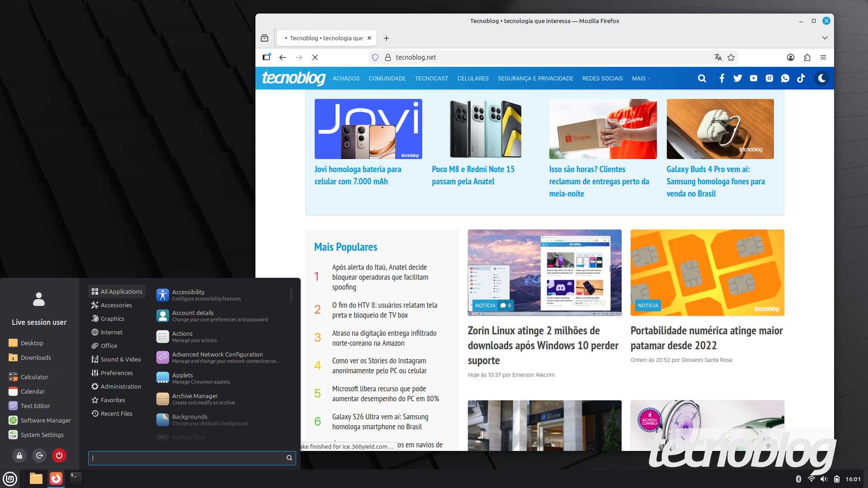Click the Firefox translate page icon
Viewport: 868px width, 488px height.
(718, 57)
